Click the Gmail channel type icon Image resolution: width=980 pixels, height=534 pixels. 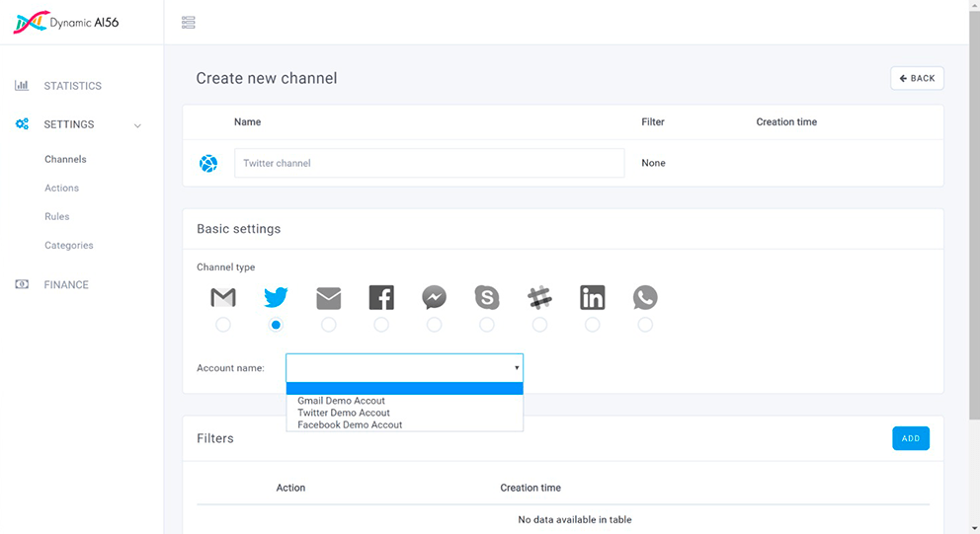coord(223,297)
